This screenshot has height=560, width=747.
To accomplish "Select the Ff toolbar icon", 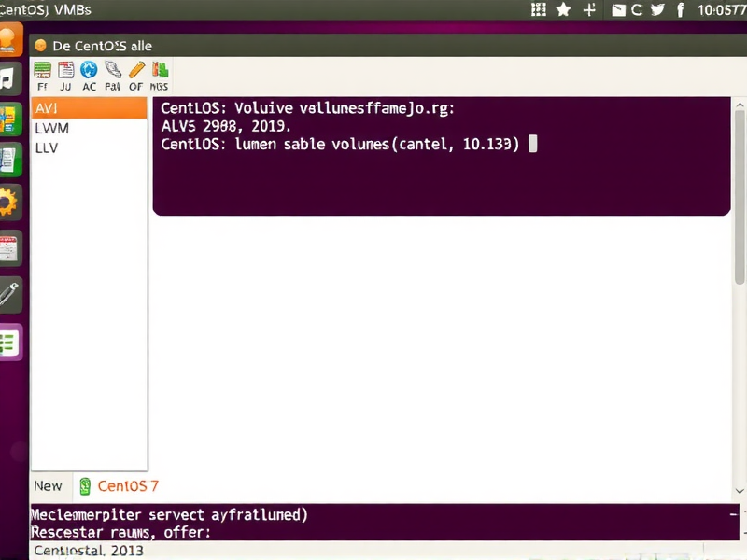I will [x=42, y=75].
